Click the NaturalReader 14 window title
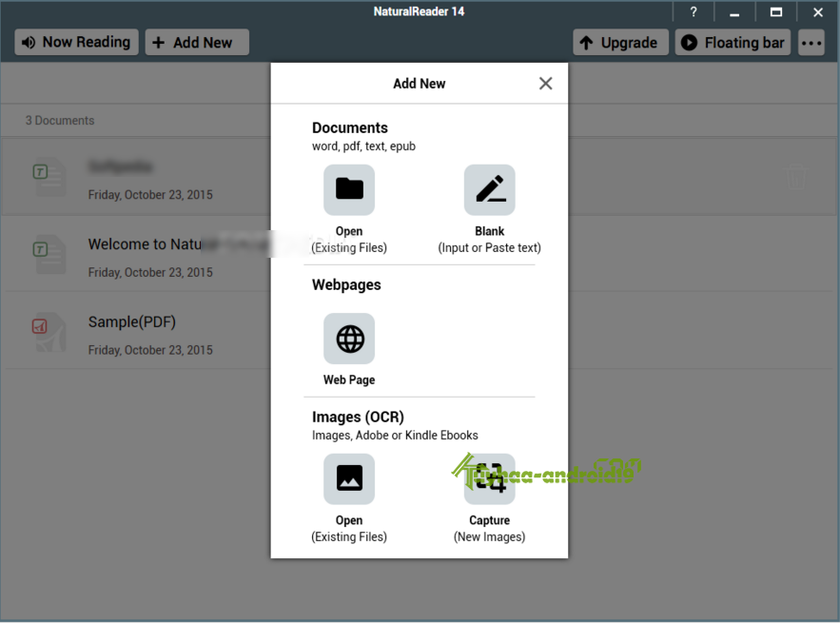Viewport: 840px width, 623px height. [419, 11]
